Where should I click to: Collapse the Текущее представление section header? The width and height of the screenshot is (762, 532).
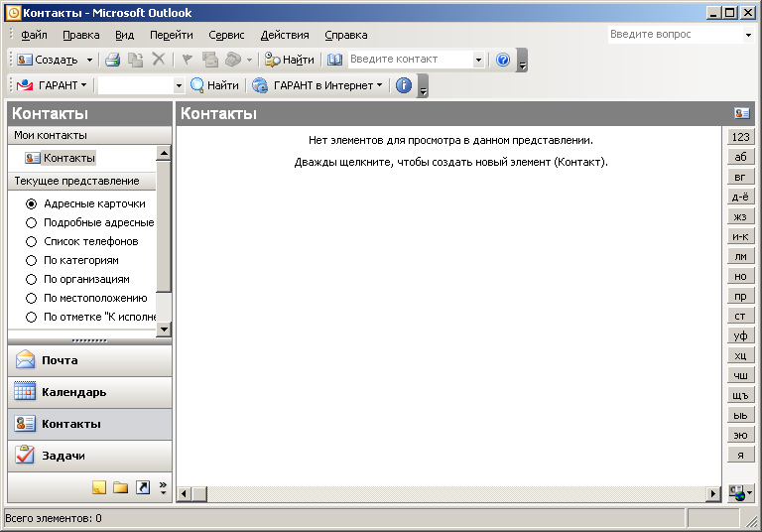click(x=81, y=181)
